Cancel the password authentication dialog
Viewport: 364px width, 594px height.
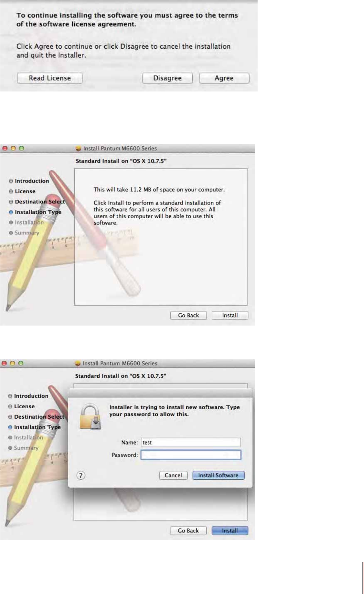click(x=173, y=475)
